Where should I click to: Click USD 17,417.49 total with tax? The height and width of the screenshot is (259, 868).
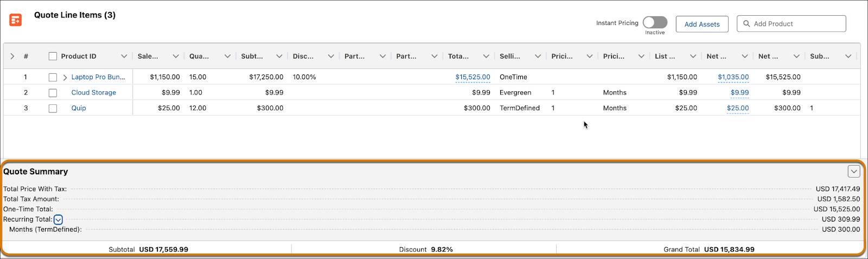click(838, 189)
